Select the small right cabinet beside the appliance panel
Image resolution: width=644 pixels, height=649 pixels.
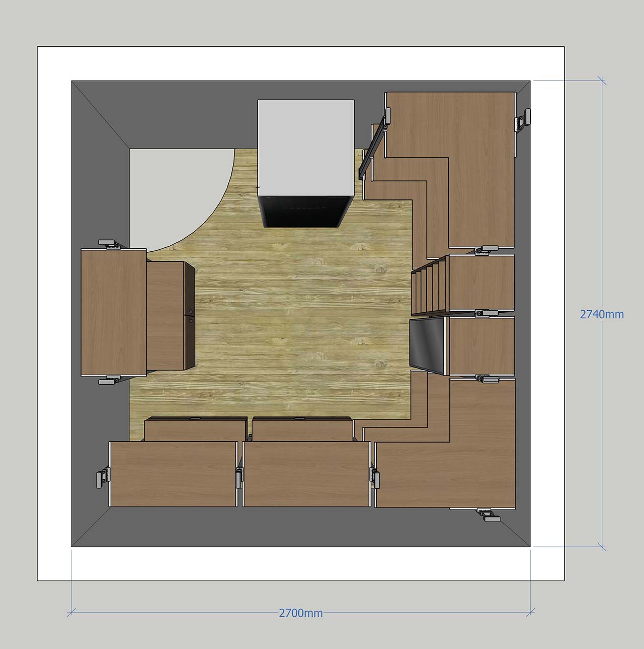coord(481,345)
